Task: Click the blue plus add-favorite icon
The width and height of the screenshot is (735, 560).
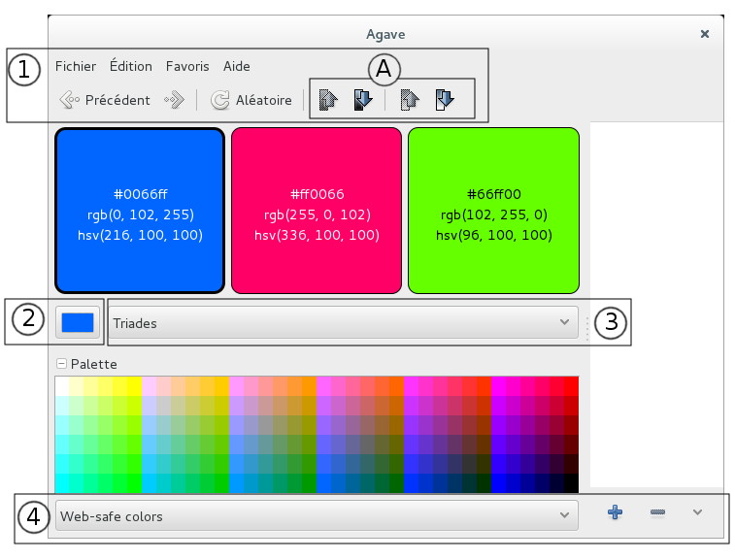Action: pyautogui.click(x=615, y=512)
